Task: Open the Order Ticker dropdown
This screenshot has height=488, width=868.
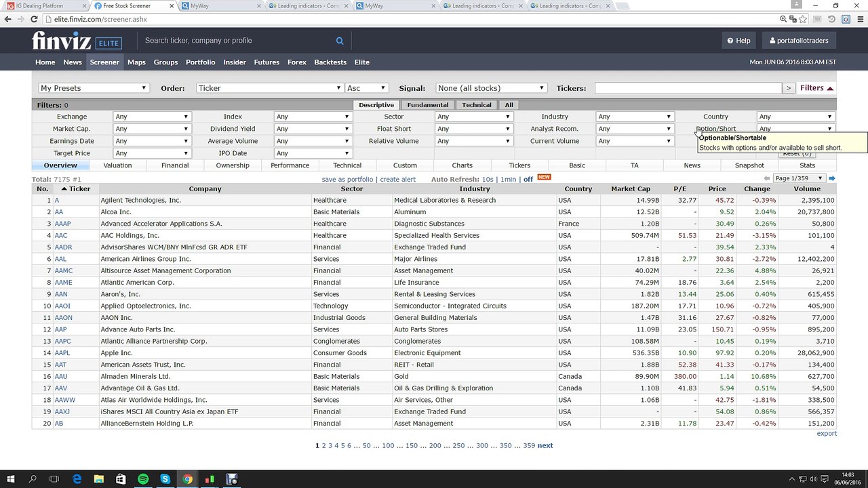Action: [270, 88]
